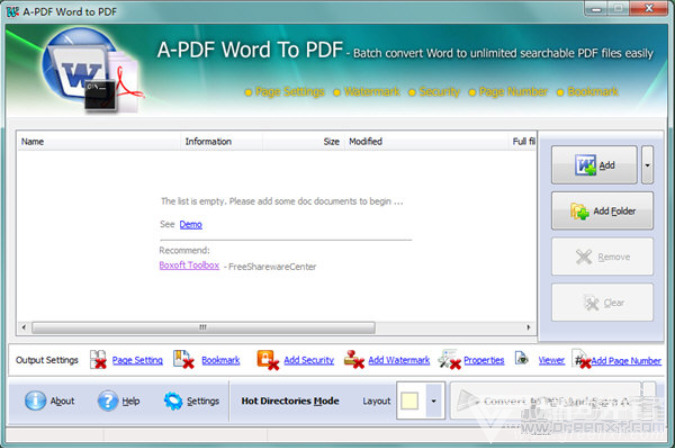Click the Add Word file button
Image resolution: width=675 pixels, height=448 pixels.
594,165
